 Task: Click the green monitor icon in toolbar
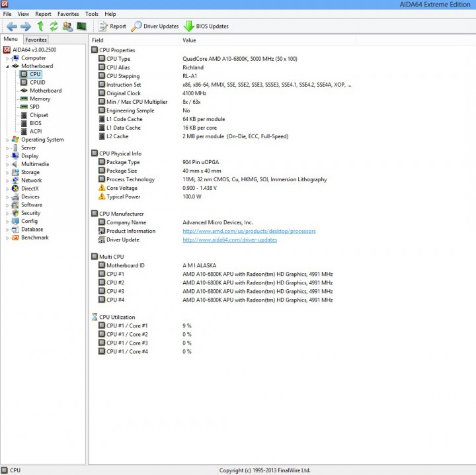point(81,26)
